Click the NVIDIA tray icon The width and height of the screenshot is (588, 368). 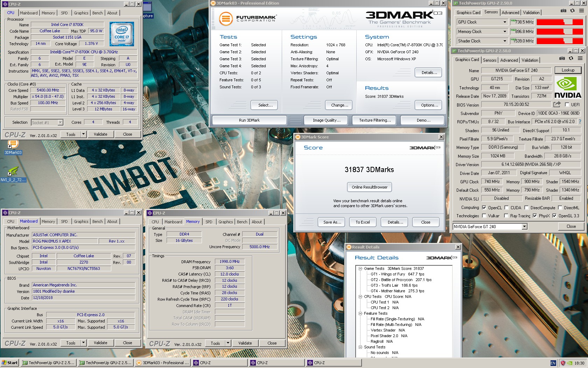[x=569, y=363]
